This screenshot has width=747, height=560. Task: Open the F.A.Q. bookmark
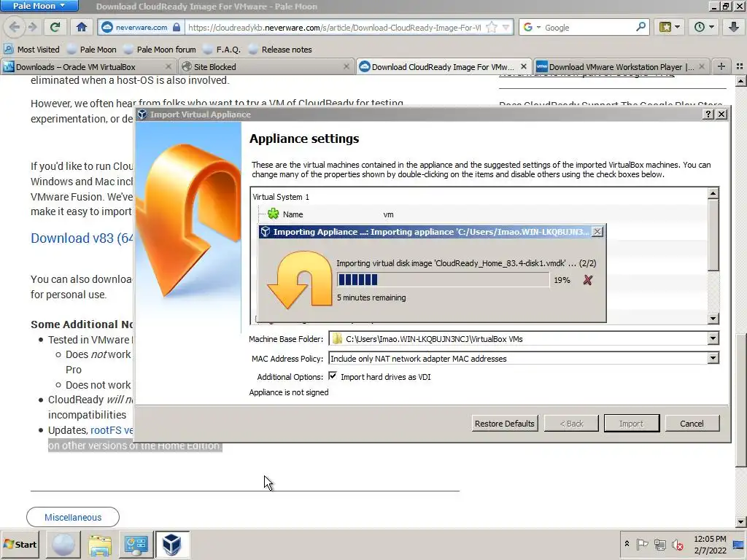tap(222, 49)
